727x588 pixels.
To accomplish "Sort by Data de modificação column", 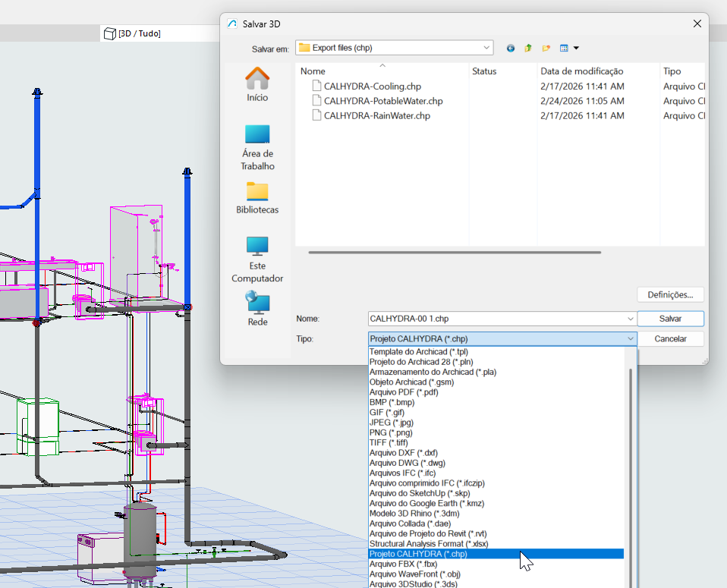I will [x=581, y=71].
